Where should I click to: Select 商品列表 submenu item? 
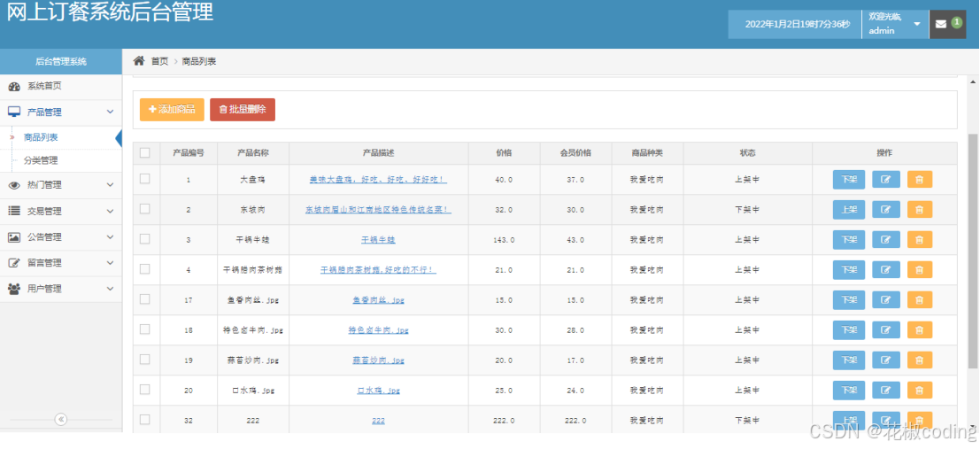(x=41, y=137)
